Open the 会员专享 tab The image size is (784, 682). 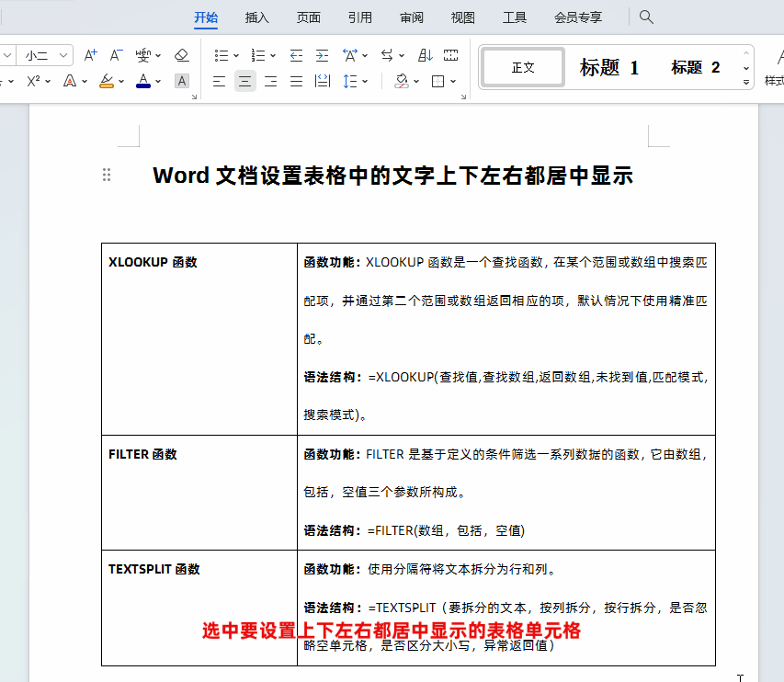(578, 17)
